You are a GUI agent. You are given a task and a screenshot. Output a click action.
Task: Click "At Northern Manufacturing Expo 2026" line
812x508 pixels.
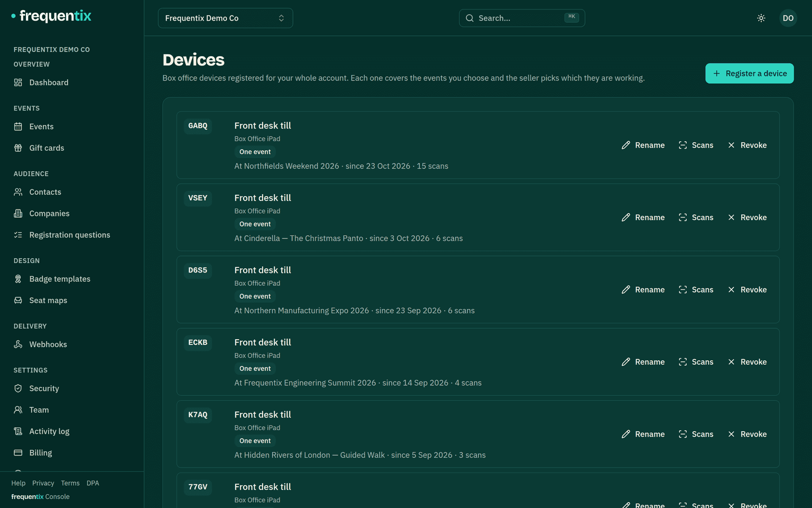tap(355, 311)
